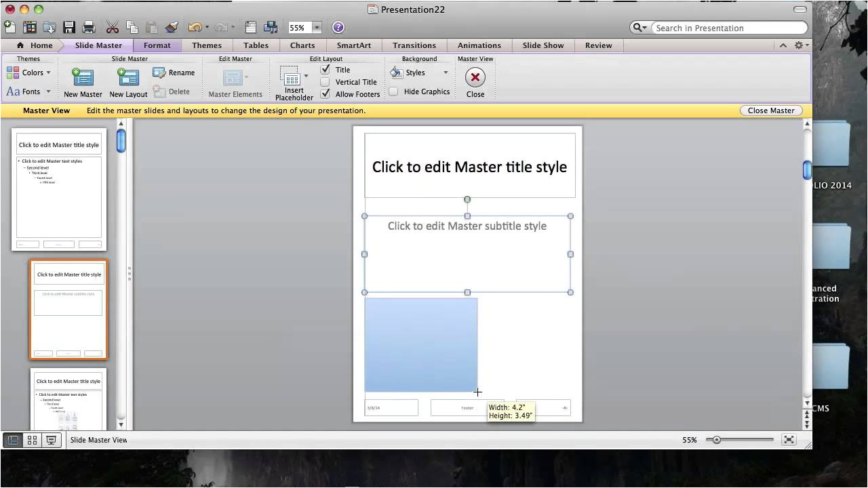Click the Rename layout button
This screenshot has height=488, width=868.
[x=174, y=73]
